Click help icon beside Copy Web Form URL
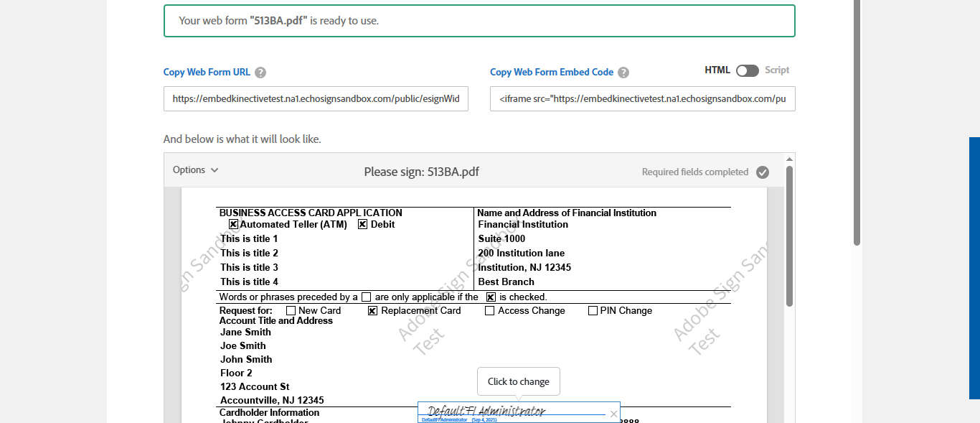980x423 pixels. pyautogui.click(x=260, y=73)
